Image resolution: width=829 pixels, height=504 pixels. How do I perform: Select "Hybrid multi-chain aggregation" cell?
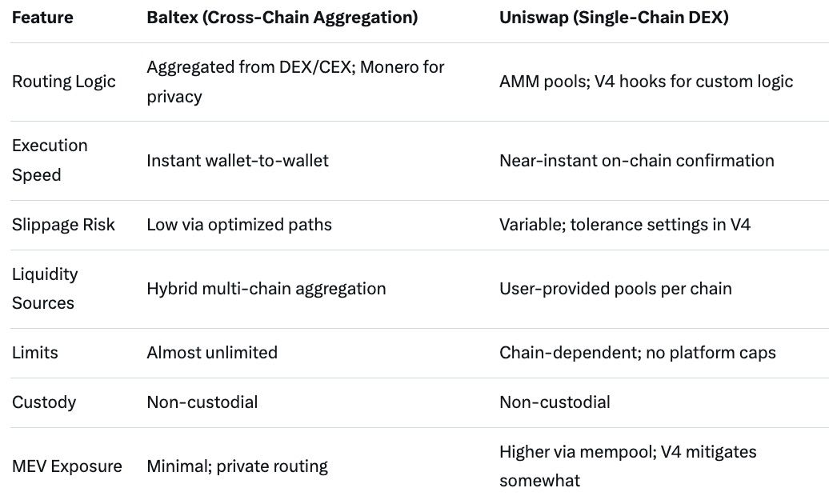tap(266, 289)
